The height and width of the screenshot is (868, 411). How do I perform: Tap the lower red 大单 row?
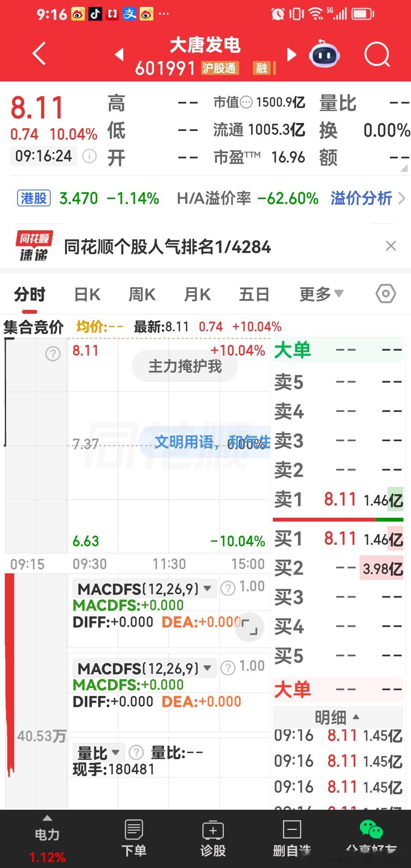338,689
